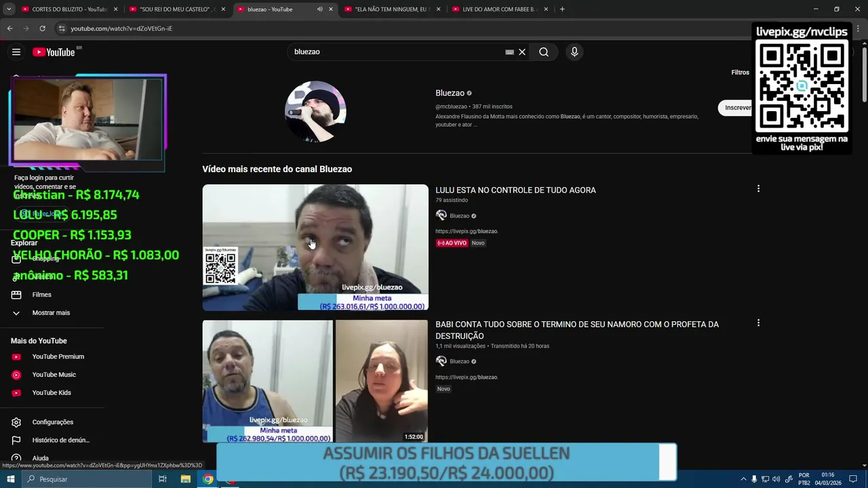Switch to ELA NÃO TEM NINGUEM tab
Screen dimensions: 868x488
coord(392,9)
